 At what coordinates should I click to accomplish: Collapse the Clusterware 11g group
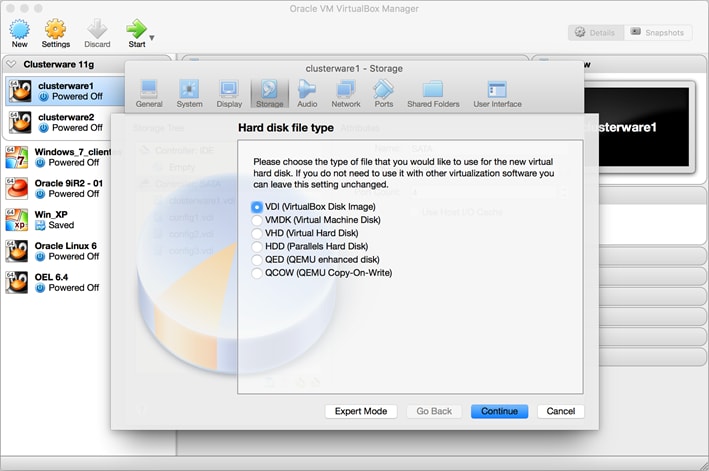pos(11,64)
